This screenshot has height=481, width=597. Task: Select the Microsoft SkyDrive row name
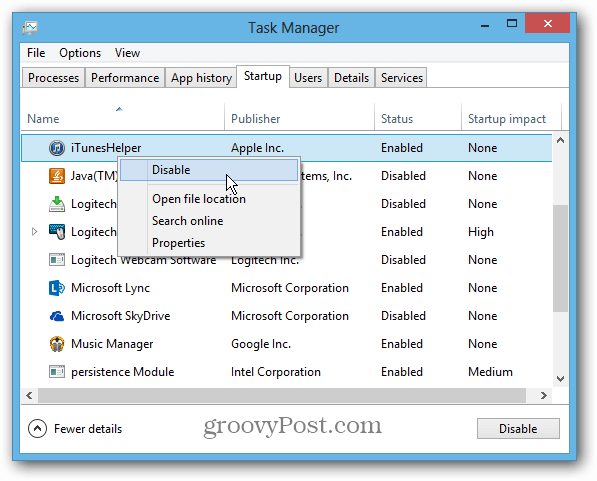pyautogui.click(x=120, y=316)
